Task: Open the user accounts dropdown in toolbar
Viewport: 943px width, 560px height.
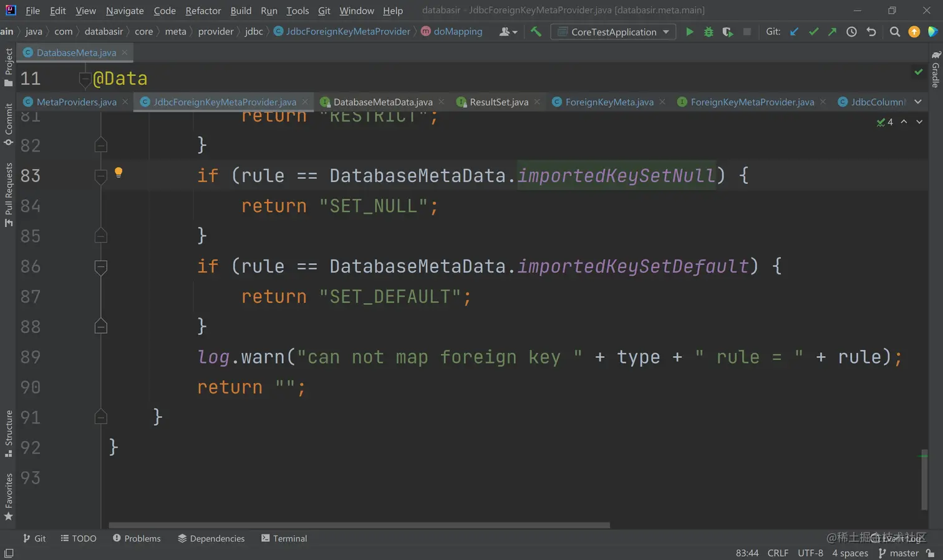Action: tap(508, 32)
